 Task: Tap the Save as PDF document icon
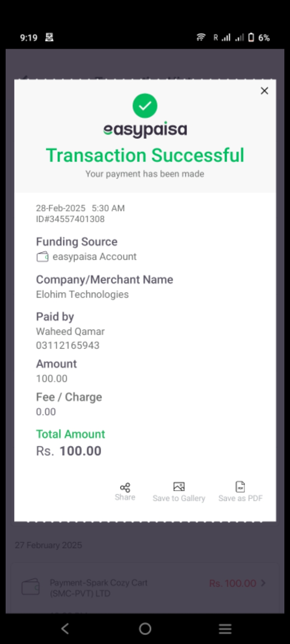[240, 486]
